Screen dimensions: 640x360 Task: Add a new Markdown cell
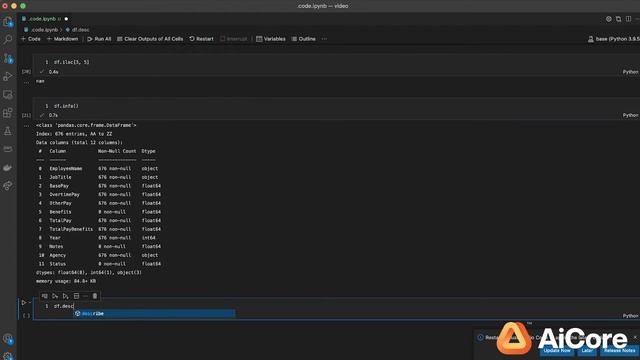[62, 39]
